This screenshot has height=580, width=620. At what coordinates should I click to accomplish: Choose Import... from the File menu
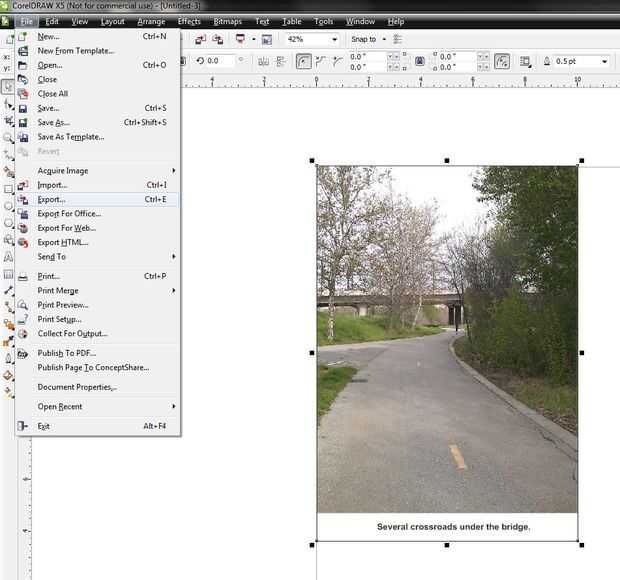pos(97,185)
